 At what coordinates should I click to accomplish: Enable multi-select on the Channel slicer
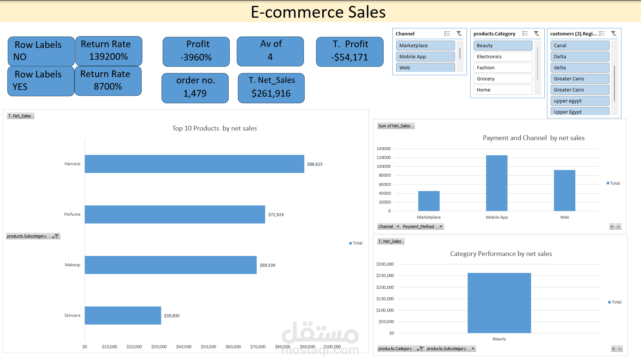click(447, 34)
